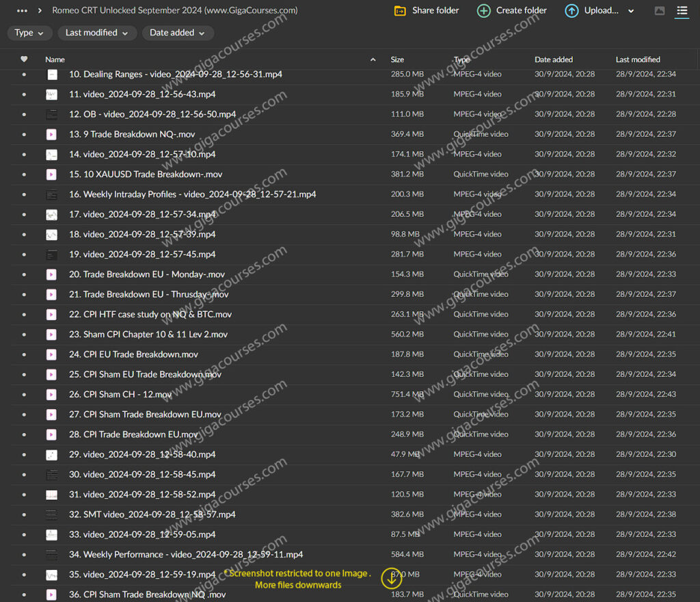This screenshot has height=602, width=700.
Task: Toggle the favourite dot for 32. SMT video
Action: pos(25,514)
